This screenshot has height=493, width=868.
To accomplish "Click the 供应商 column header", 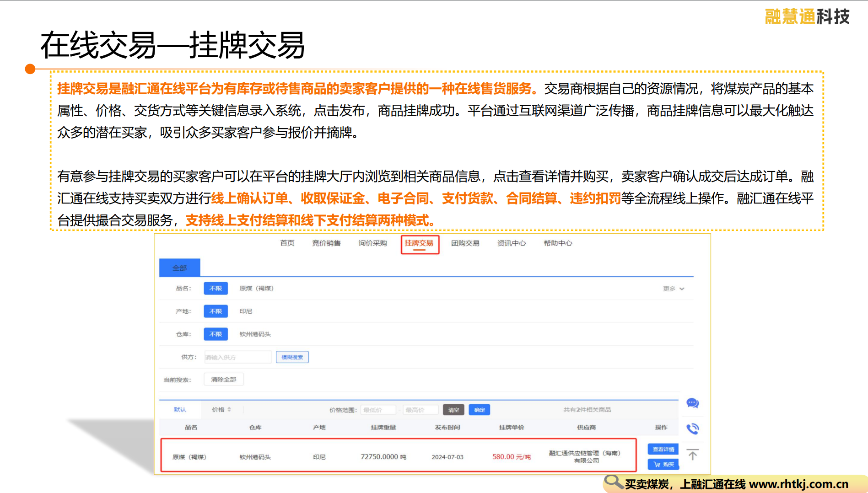I will (x=586, y=427).
